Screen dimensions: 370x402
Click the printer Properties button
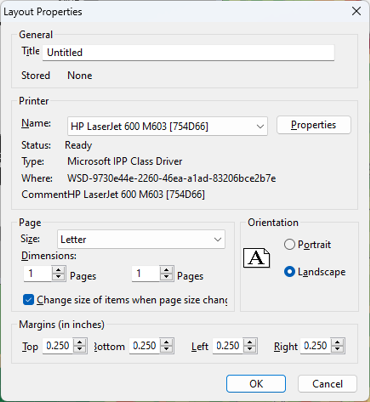click(314, 125)
